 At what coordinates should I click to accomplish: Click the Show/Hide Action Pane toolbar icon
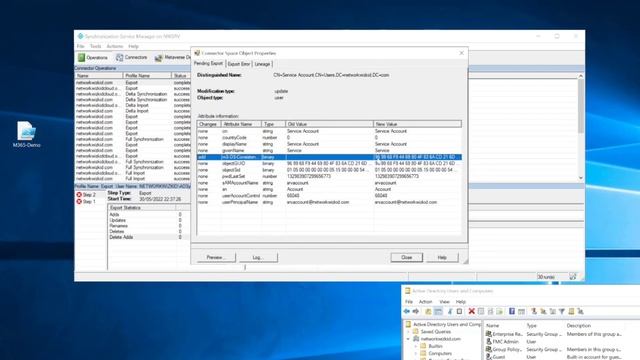coord(522,311)
